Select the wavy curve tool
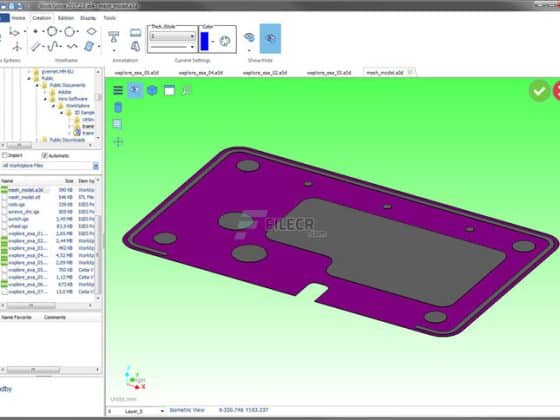The height and width of the screenshot is (420, 560). pos(72,46)
